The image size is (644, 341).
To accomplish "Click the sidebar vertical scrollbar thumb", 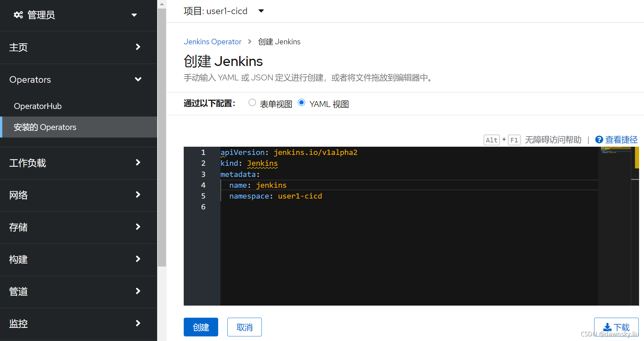I will (162, 138).
